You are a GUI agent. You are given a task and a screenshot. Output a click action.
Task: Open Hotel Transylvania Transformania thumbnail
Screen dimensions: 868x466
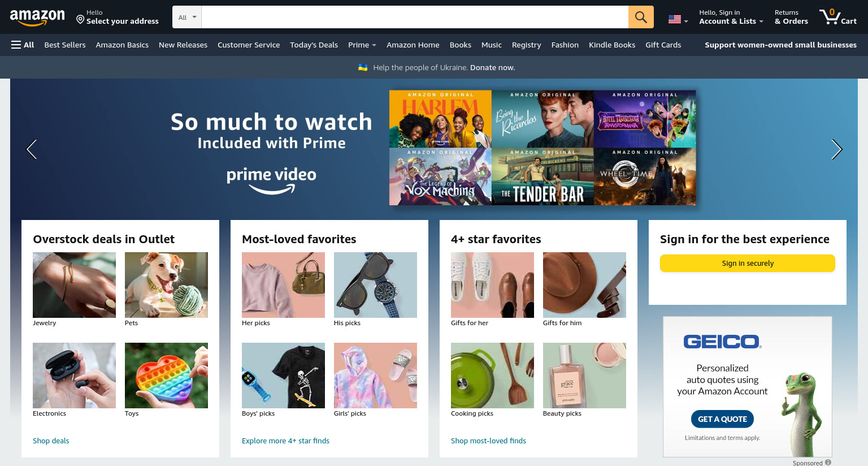pyautogui.click(x=645, y=119)
